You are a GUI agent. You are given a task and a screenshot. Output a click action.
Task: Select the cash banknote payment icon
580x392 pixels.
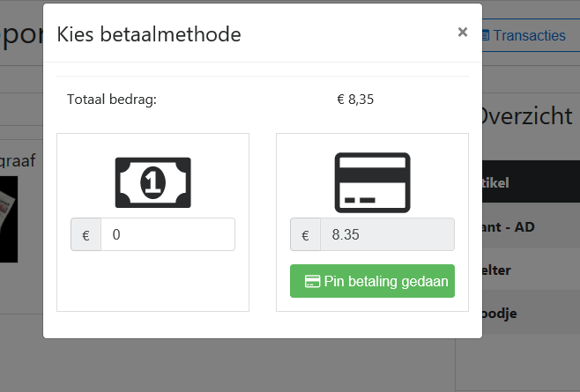(x=152, y=182)
